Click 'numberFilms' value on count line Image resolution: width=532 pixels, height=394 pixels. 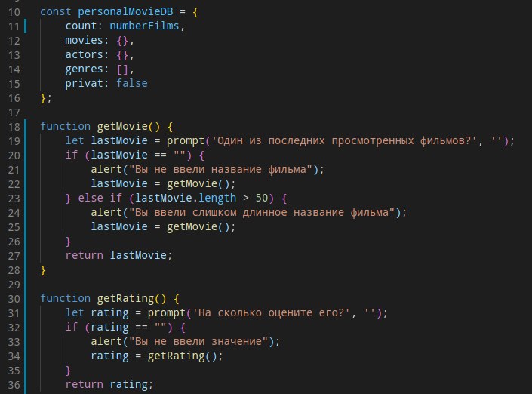click(144, 26)
